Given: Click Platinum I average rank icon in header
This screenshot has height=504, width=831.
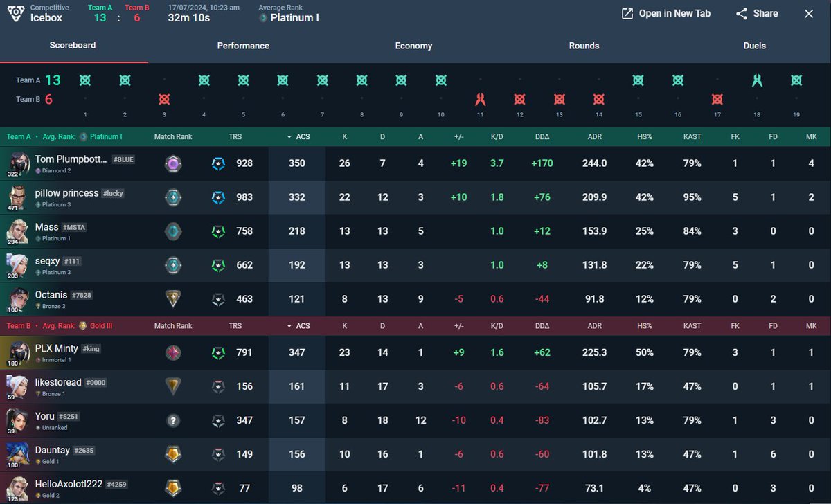Looking at the screenshot, I should [263, 18].
